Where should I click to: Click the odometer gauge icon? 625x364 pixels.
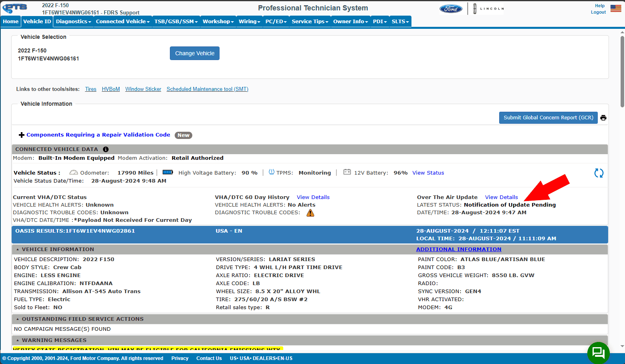[x=74, y=173]
